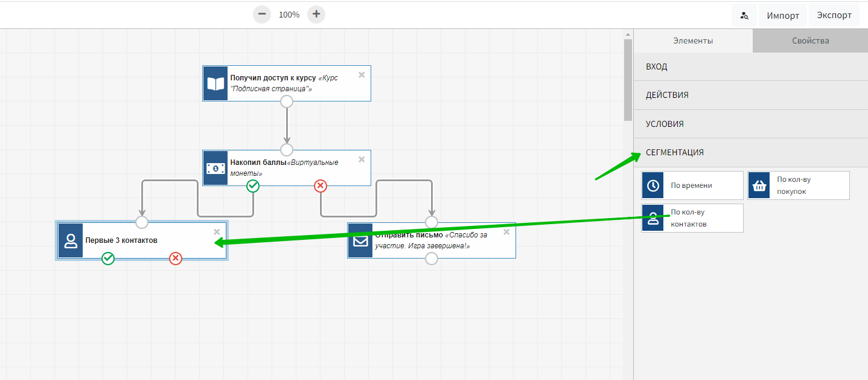868x380 pixels.
Task: Remove the course access block with X
Action: 362,75
